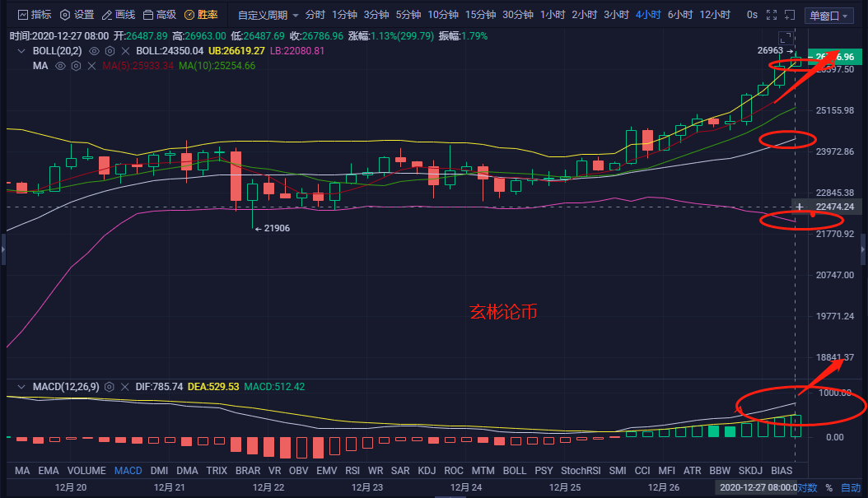This screenshot has height=498, width=868.
Task: Toggle visibility of the BOLL indicator
Action: coord(94,51)
